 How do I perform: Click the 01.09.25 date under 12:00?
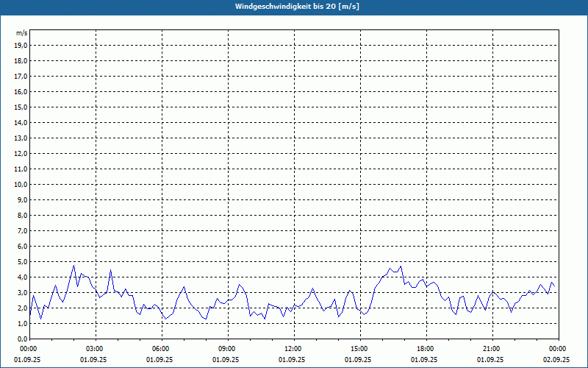coord(293,360)
